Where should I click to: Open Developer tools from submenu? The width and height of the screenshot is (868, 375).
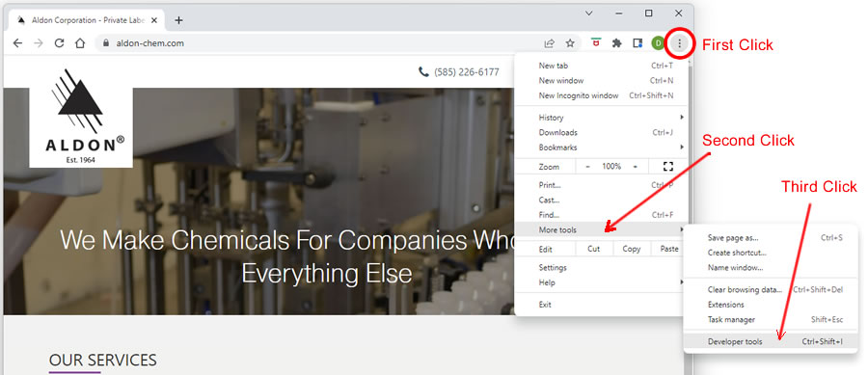pyautogui.click(x=771, y=342)
